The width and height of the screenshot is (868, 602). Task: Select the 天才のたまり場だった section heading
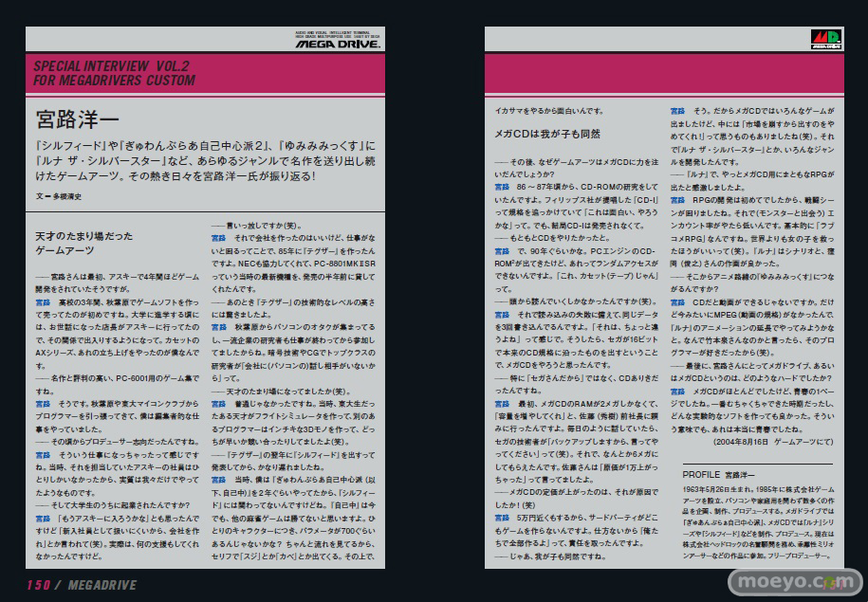click(x=83, y=235)
